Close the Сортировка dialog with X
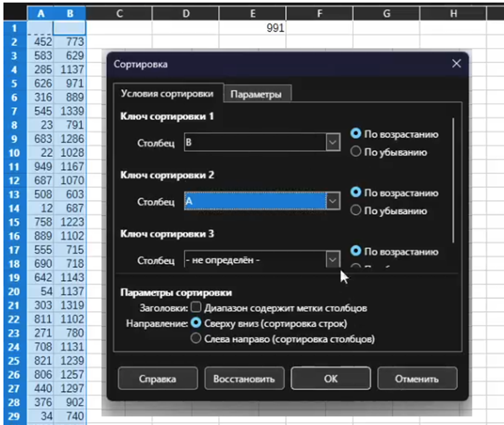 (x=456, y=64)
